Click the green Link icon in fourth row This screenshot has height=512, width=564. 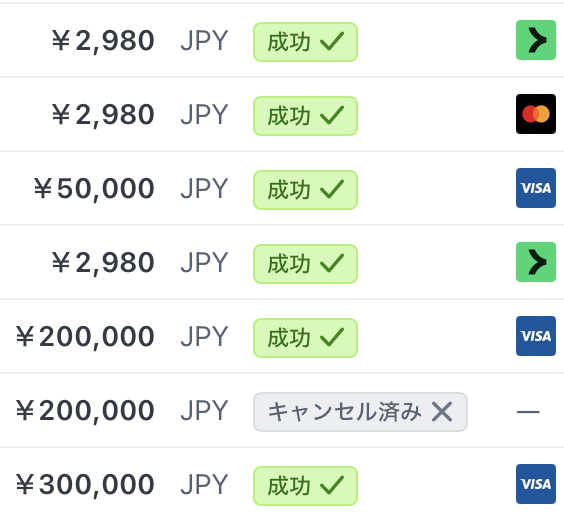536,262
